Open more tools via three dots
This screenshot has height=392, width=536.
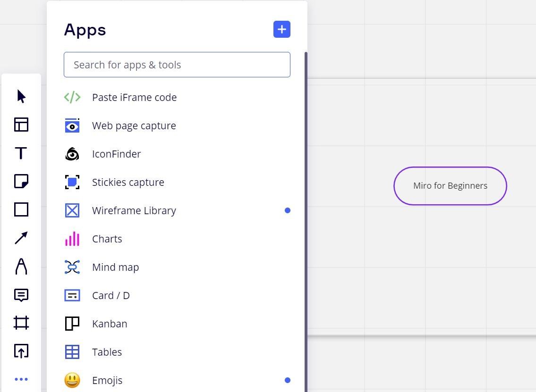click(21, 379)
